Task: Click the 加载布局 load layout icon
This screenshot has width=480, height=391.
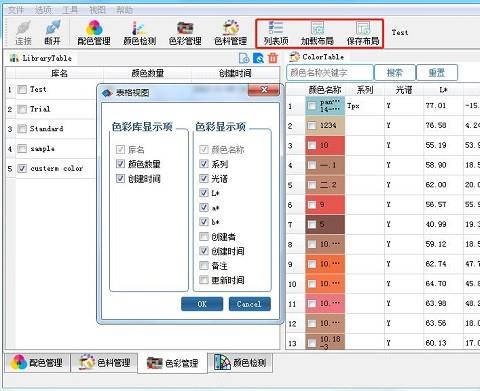Action: point(317,33)
